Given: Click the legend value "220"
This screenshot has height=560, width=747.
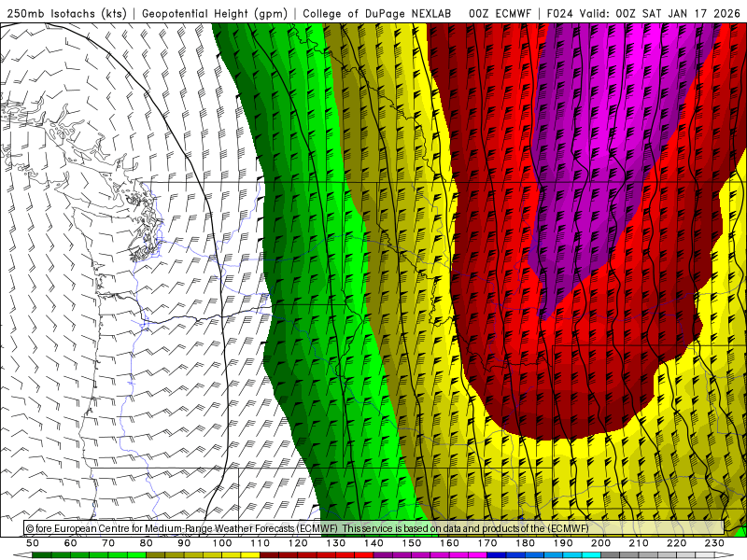Looking at the screenshot, I should point(676,543).
